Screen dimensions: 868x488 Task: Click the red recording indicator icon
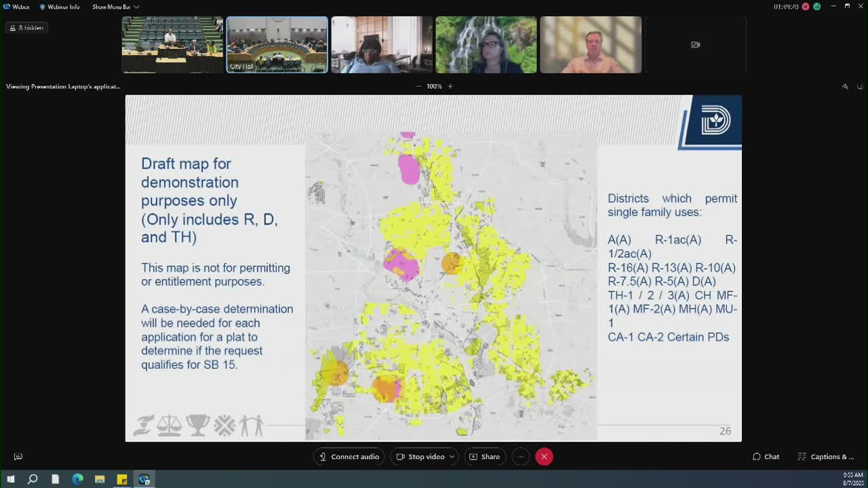806,7
